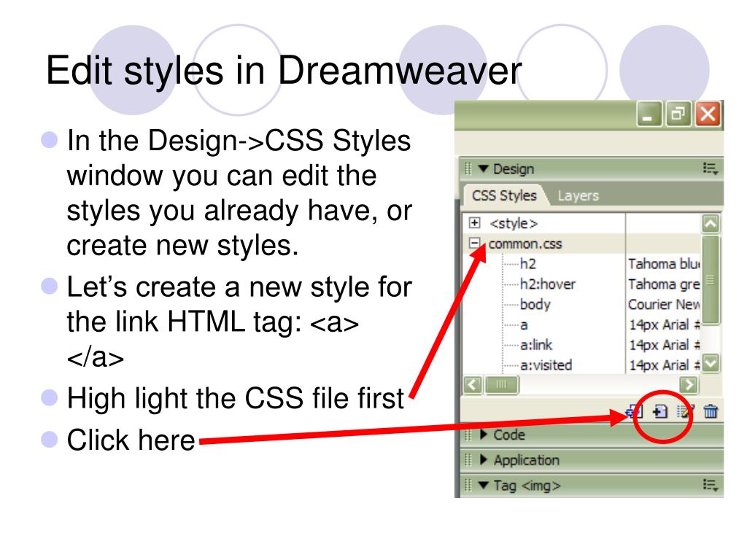Click the horizontal scrollbar thumb
The image size is (747, 560).
(x=502, y=384)
